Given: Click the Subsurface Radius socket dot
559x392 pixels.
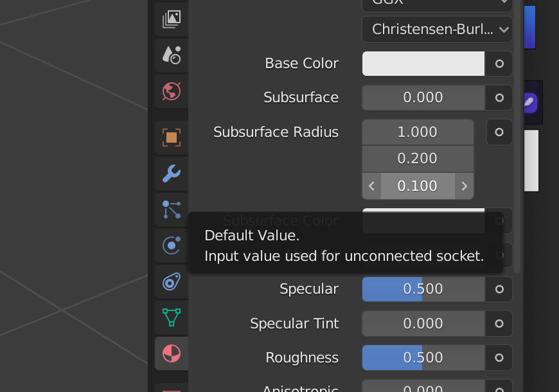Looking at the screenshot, I should [x=499, y=132].
